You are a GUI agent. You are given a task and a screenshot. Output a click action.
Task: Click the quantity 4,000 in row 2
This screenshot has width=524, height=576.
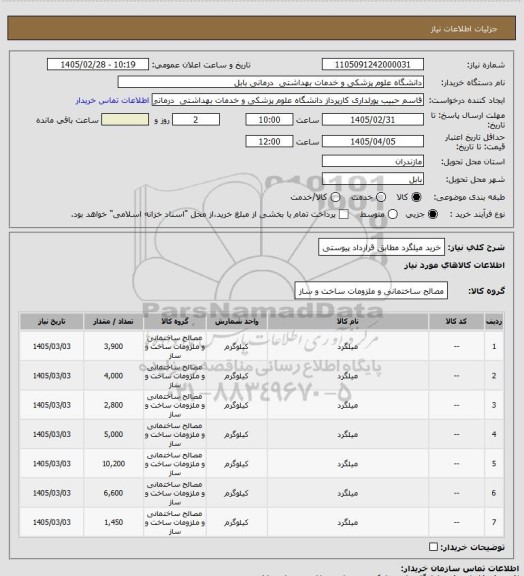[113, 376]
